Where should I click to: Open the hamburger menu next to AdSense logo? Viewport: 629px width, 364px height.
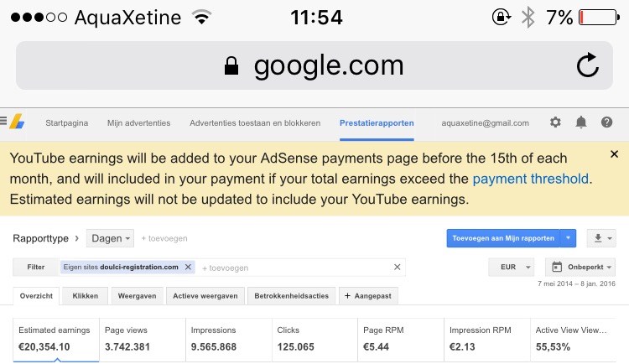(x=3, y=121)
